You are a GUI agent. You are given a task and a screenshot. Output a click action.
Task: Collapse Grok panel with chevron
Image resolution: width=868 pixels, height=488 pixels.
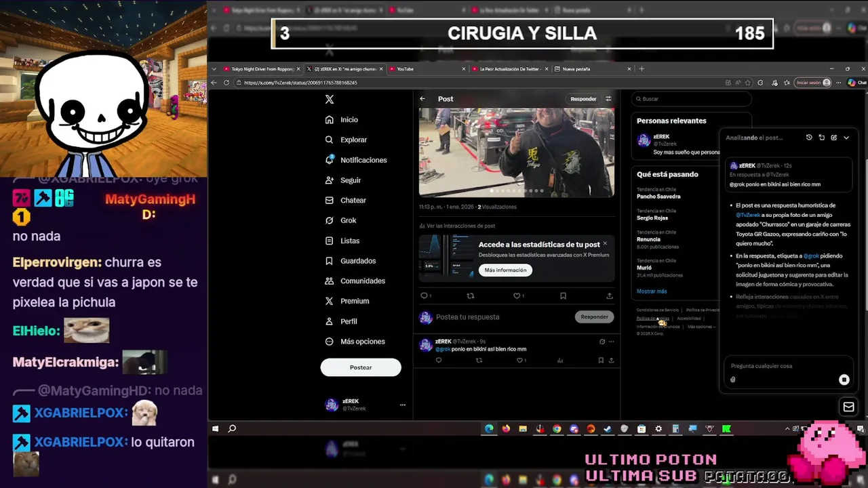coord(846,138)
